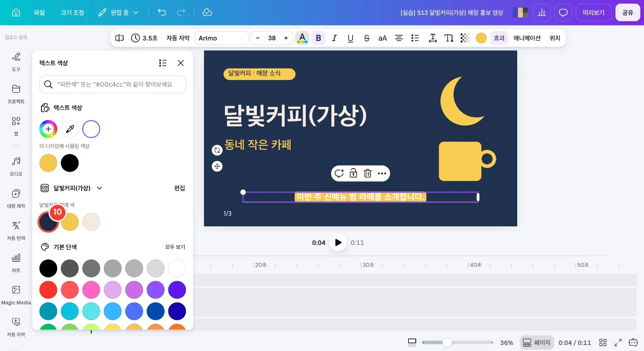Check cloud save status icon
The image size is (644, 351).
(207, 12)
